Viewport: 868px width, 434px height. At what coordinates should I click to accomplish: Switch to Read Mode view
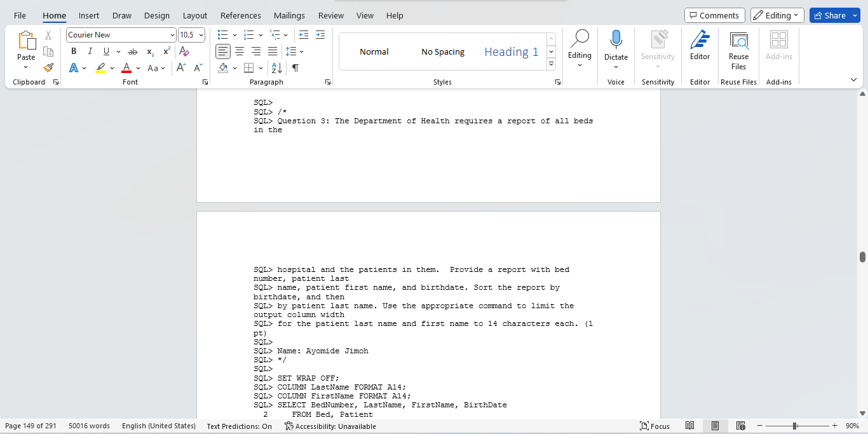tap(689, 426)
